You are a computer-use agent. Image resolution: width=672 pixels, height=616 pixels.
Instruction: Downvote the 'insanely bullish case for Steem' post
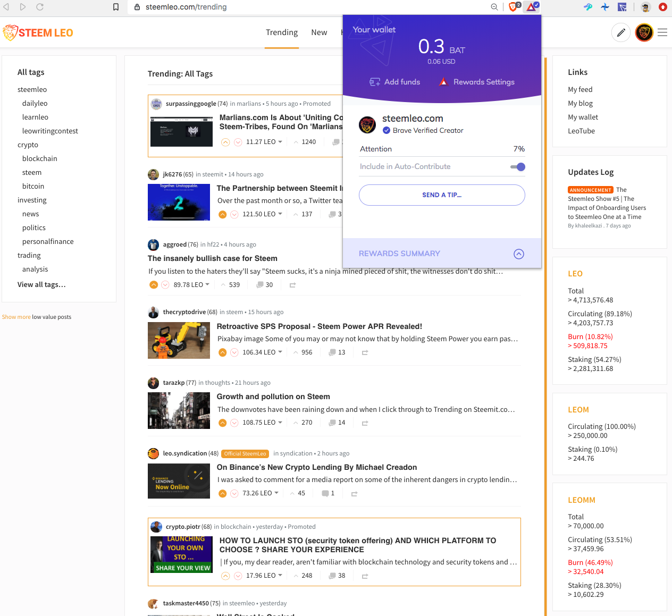(165, 285)
